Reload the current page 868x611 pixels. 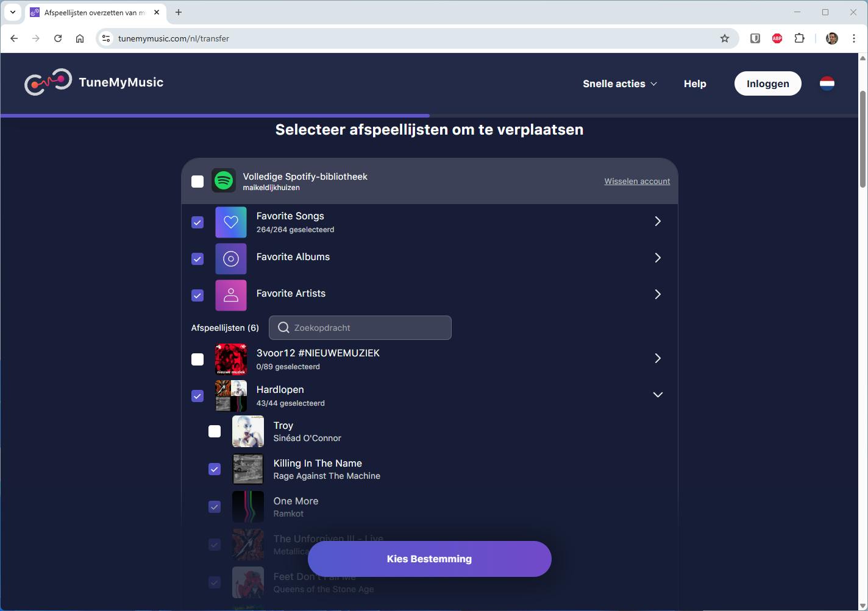[58, 38]
